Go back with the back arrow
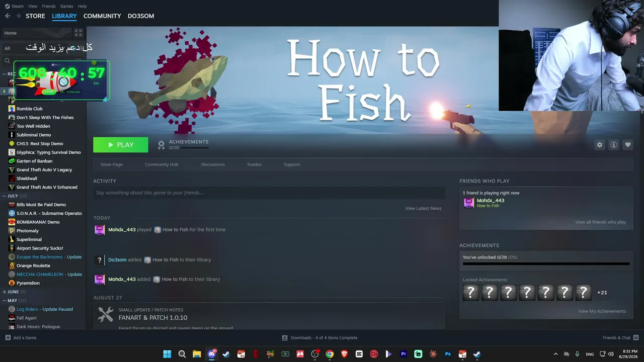The height and width of the screenshot is (362, 644). [8, 16]
